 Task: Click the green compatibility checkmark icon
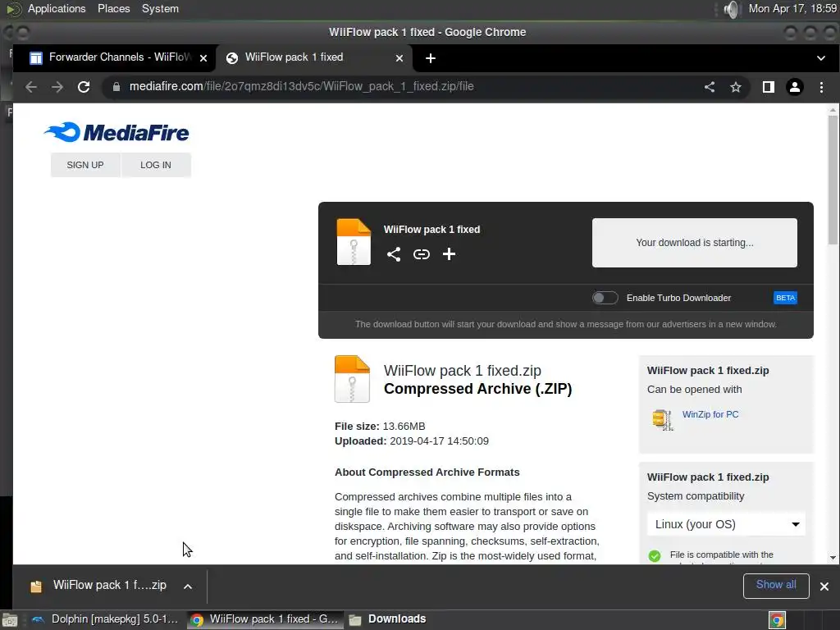pos(655,556)
